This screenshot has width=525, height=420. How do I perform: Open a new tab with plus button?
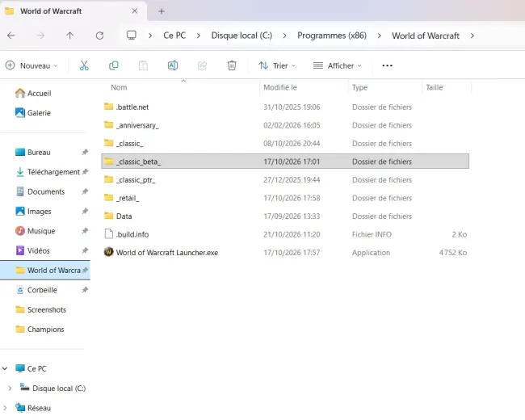(x=162, y=11)
